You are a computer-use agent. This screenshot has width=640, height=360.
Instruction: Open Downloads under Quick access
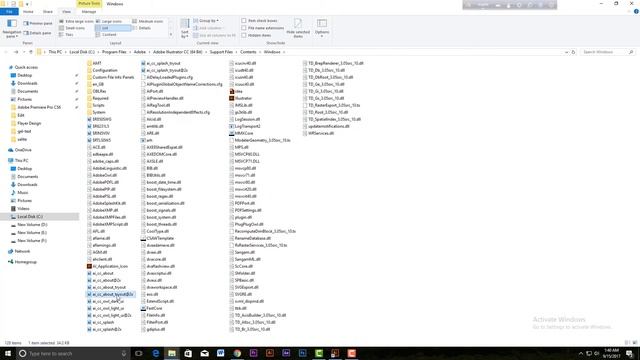coord(27,83)
